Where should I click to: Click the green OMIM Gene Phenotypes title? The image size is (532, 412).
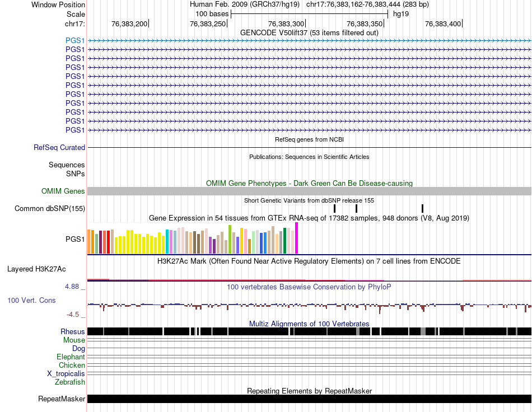pyautogui.click(x=309, y=184)
